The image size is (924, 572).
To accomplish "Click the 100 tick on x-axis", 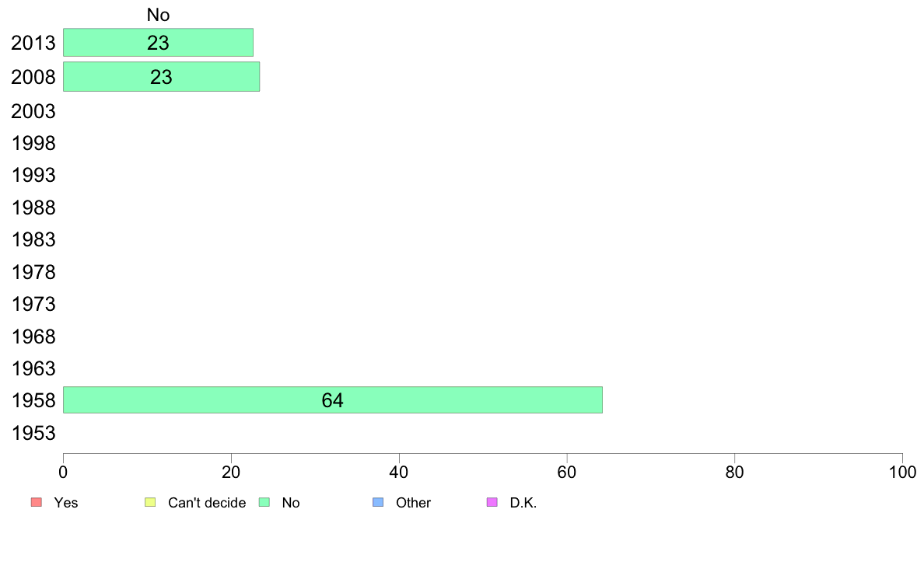I will (x=902, y=472).
